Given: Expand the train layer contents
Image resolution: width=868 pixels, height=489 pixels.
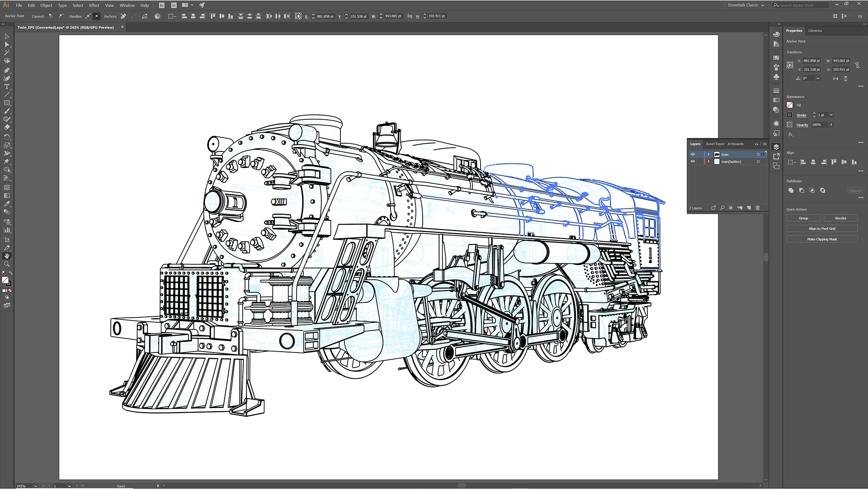Looking at the screenshot, I should 708,154.
